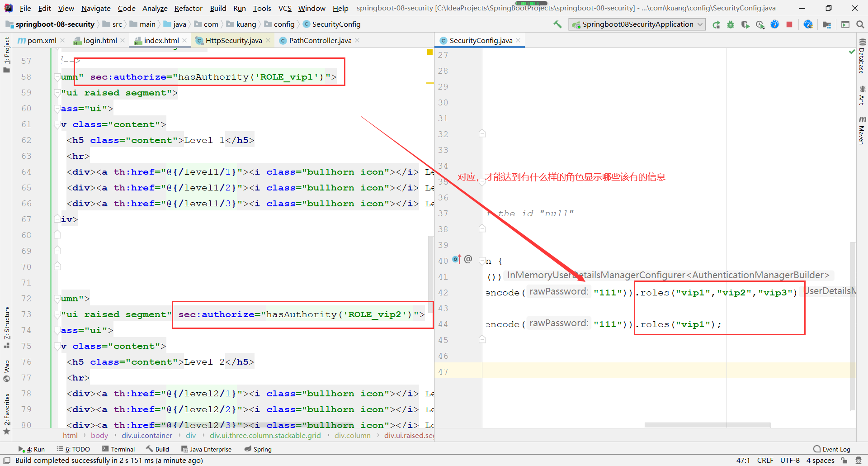Click the cursor position 47:1 indicator
The image size is (868, 466).
743,460
